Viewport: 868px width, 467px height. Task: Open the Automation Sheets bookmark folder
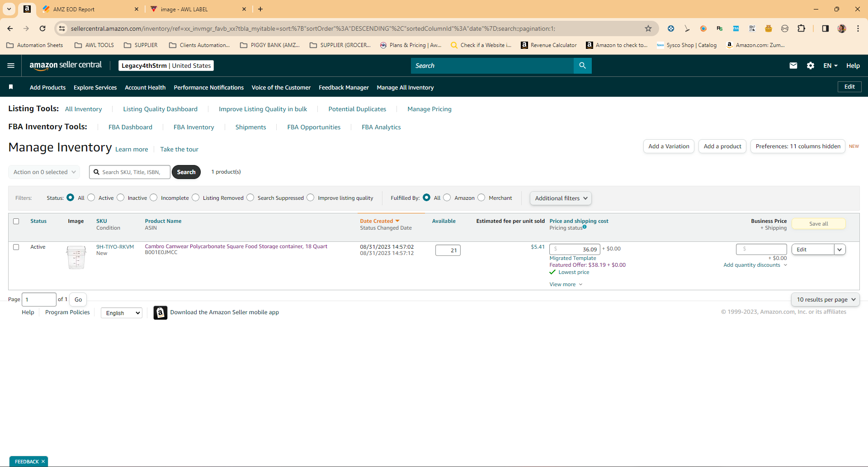pos(35,45)
